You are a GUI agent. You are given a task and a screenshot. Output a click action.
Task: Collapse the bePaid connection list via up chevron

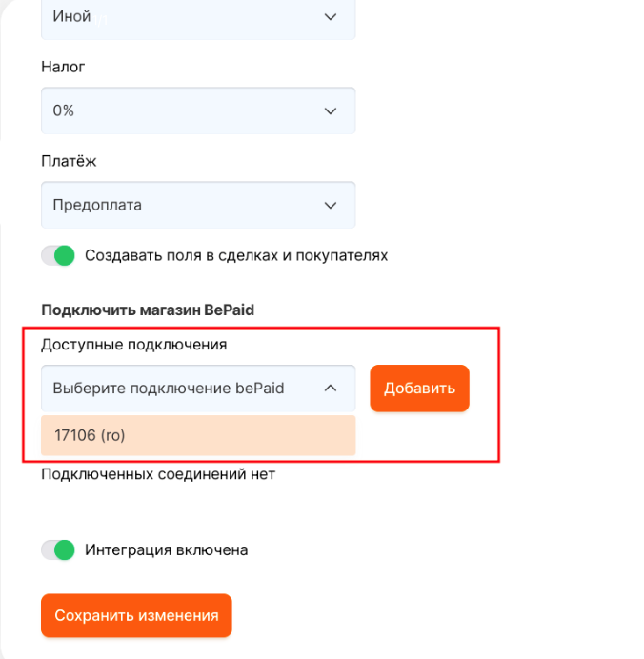[x=331, y=389]
